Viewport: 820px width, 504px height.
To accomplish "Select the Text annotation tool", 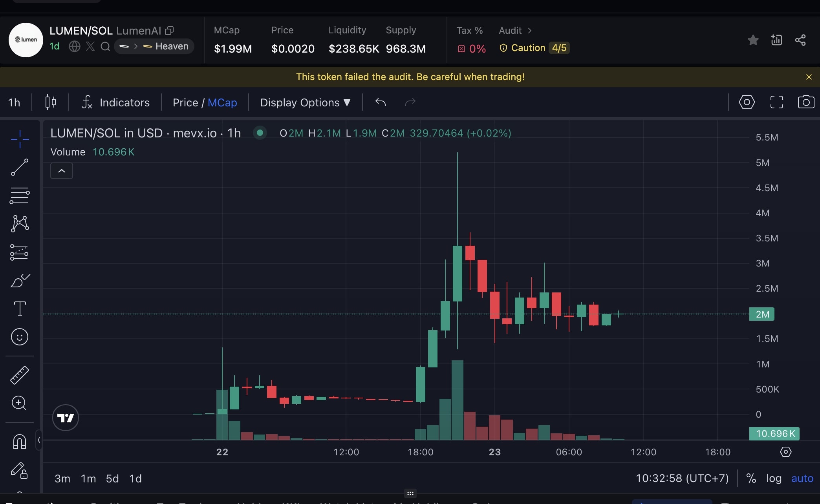I will [20, 308].
